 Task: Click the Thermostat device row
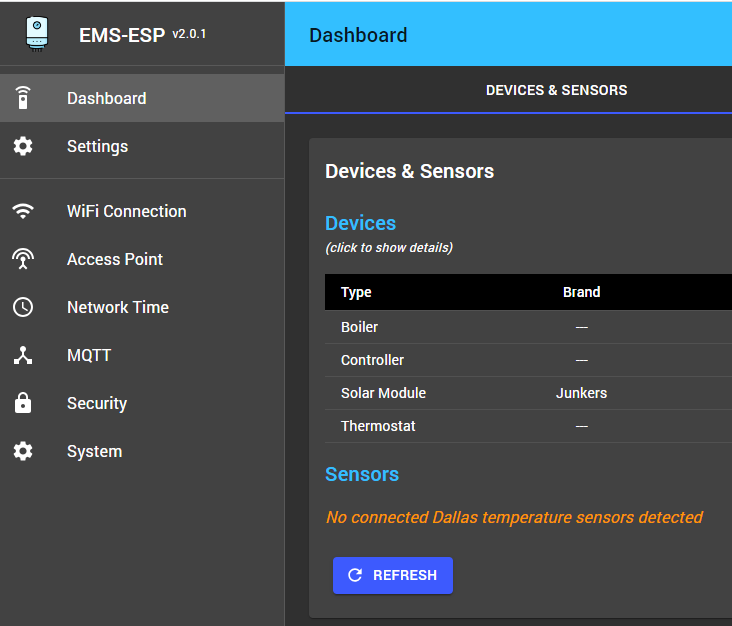(378, 426)
